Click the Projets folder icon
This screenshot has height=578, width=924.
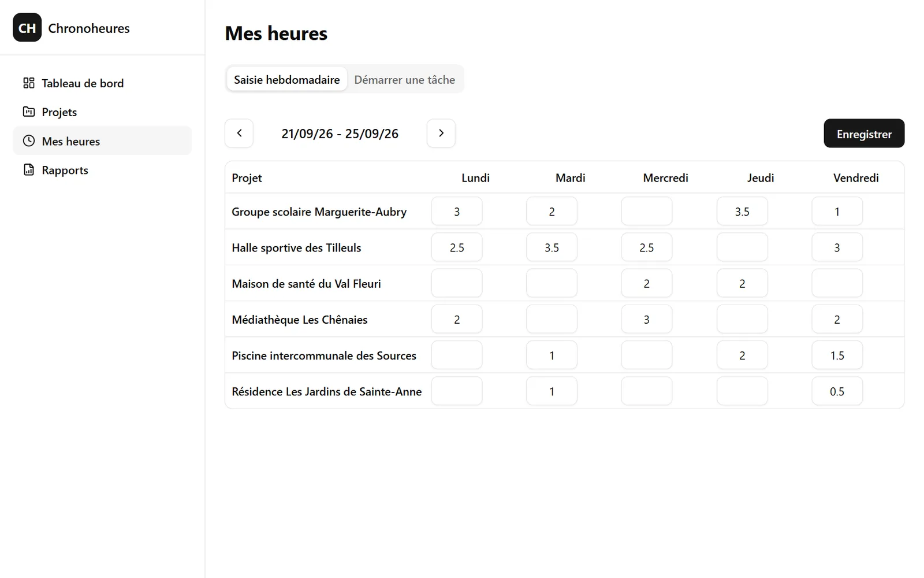coord(29,112)
